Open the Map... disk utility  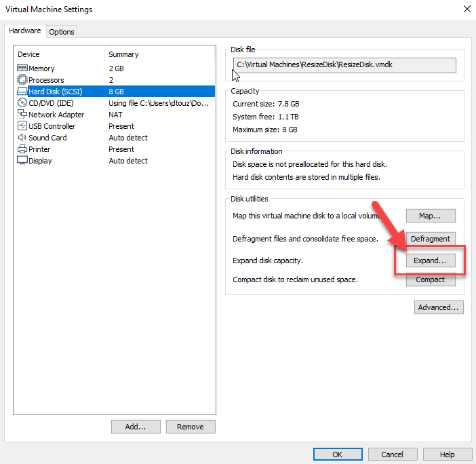pos(431,216)
